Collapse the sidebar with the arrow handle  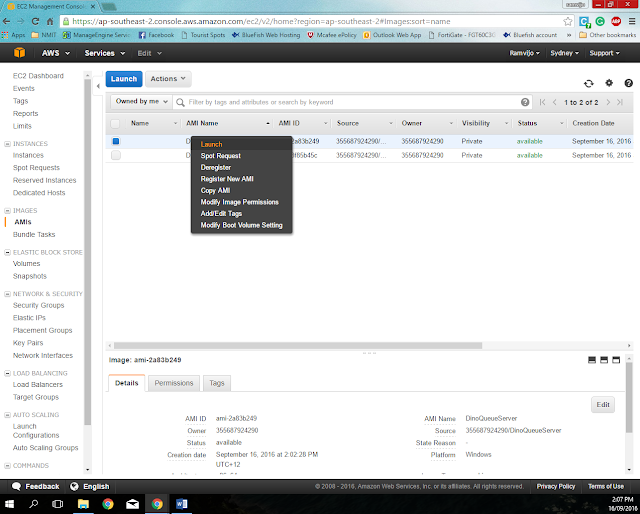(x=98, y=86)
